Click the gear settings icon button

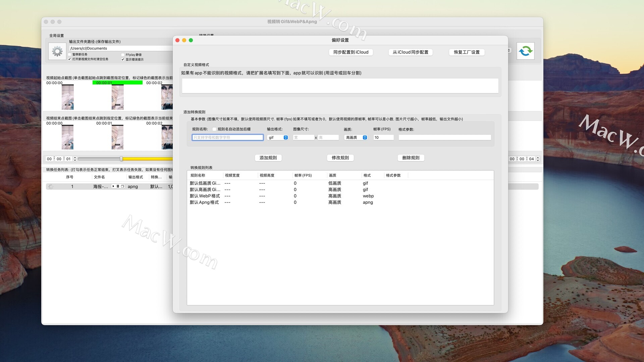point(57,51)
